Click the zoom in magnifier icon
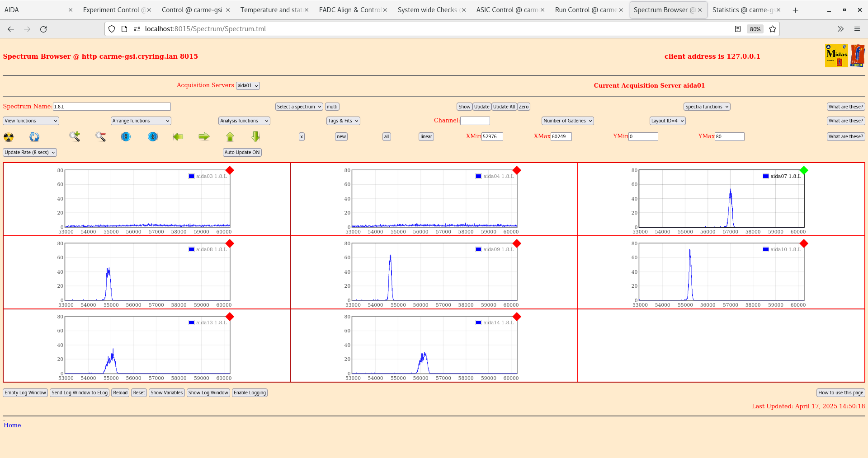 pos(75,136)
